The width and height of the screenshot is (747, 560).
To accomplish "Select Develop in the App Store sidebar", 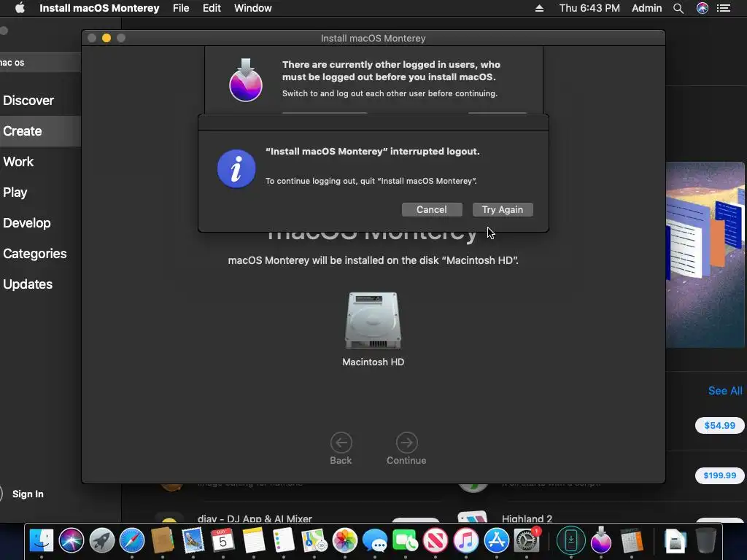I will pos(27,223).
